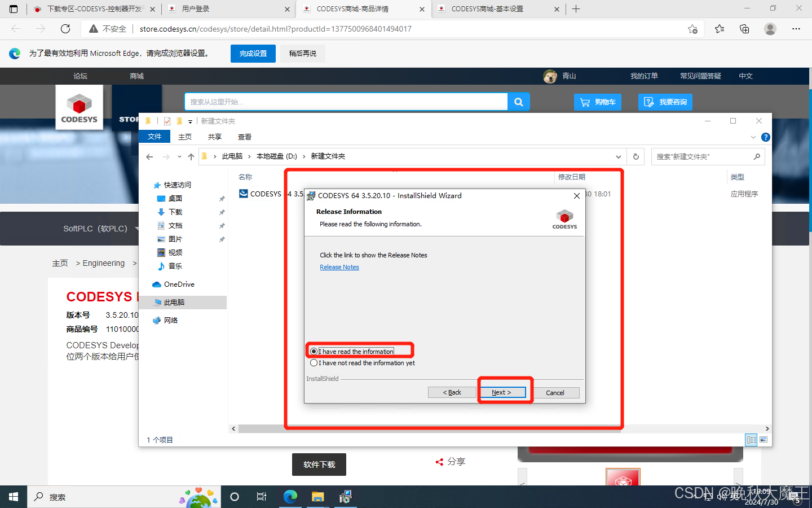Refresh the Explorer folder view
The width and height of the screenshot is (812, 508).
coord(636,156)
